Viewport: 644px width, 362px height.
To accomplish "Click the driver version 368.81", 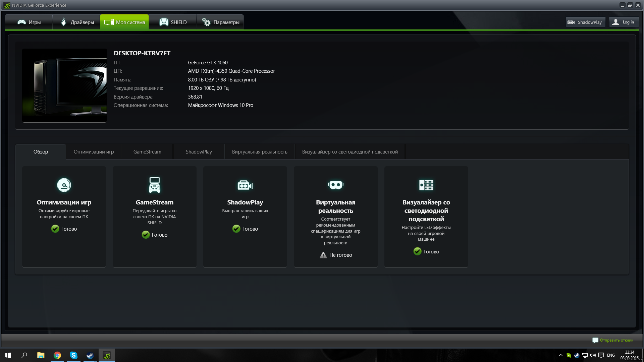I will 195,97.
